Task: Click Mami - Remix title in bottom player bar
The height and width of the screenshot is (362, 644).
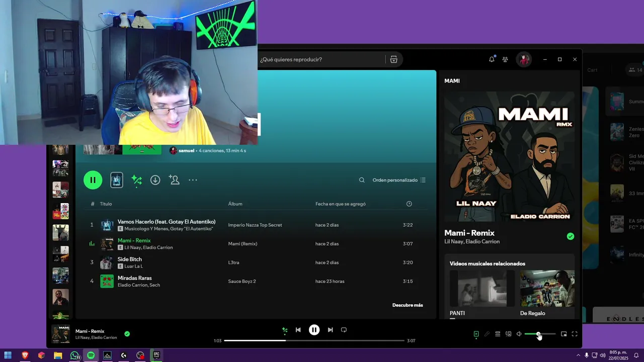Action: (x=90, y=331)
